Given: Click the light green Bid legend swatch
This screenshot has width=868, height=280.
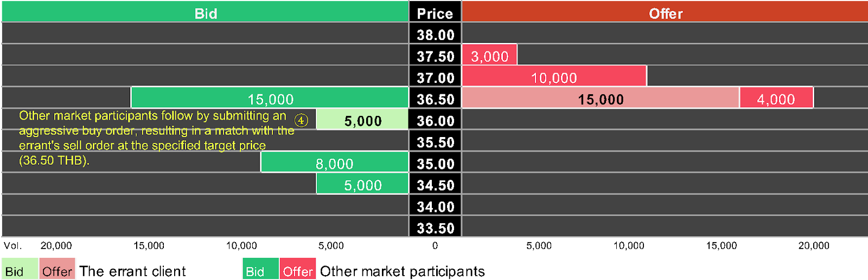Looking at the screenshot, I should 19,270.
